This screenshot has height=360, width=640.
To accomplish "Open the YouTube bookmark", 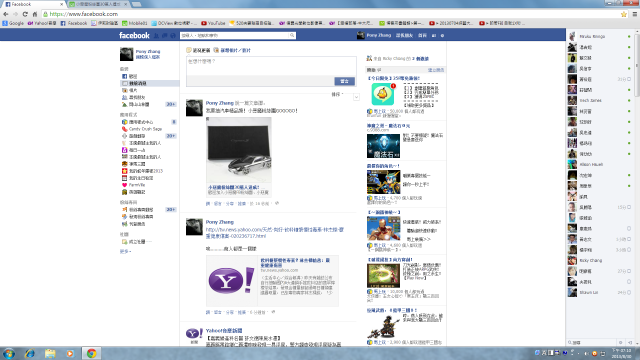I will (213, 23).
